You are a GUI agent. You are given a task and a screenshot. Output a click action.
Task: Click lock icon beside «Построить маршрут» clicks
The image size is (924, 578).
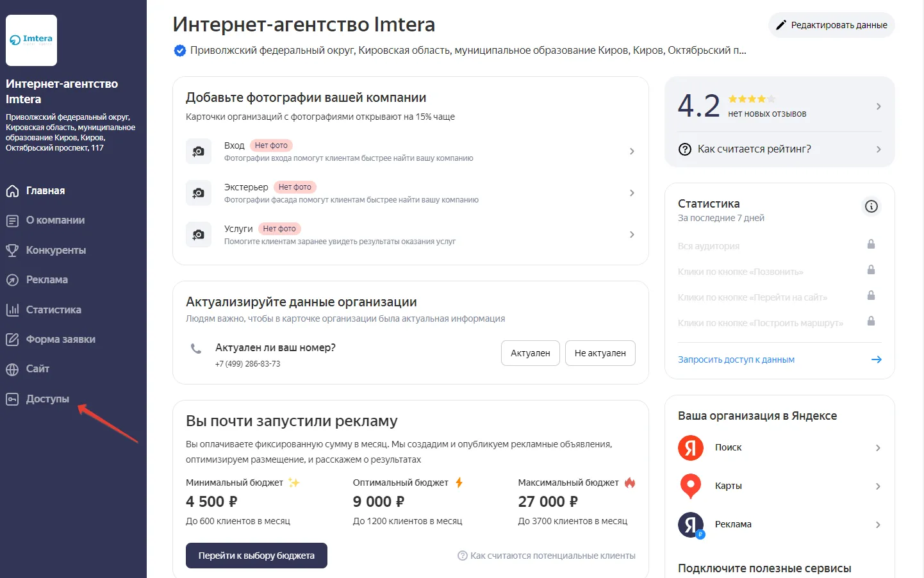871,321
